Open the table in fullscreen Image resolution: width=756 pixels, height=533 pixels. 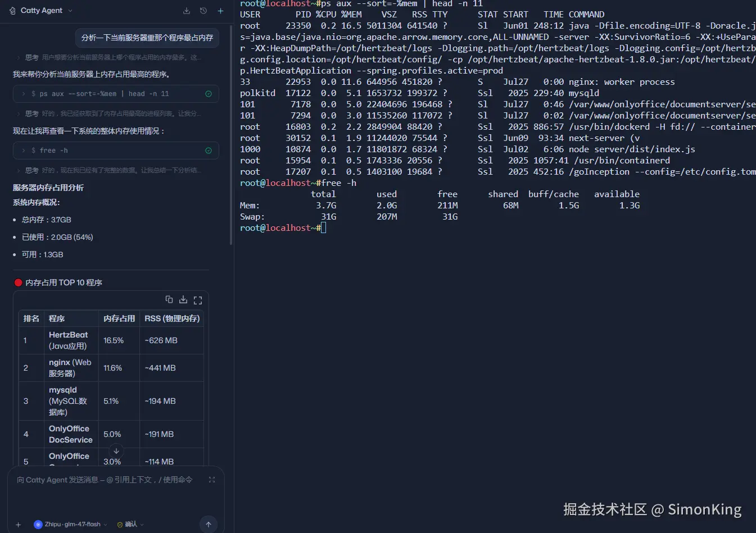(198, 300)
